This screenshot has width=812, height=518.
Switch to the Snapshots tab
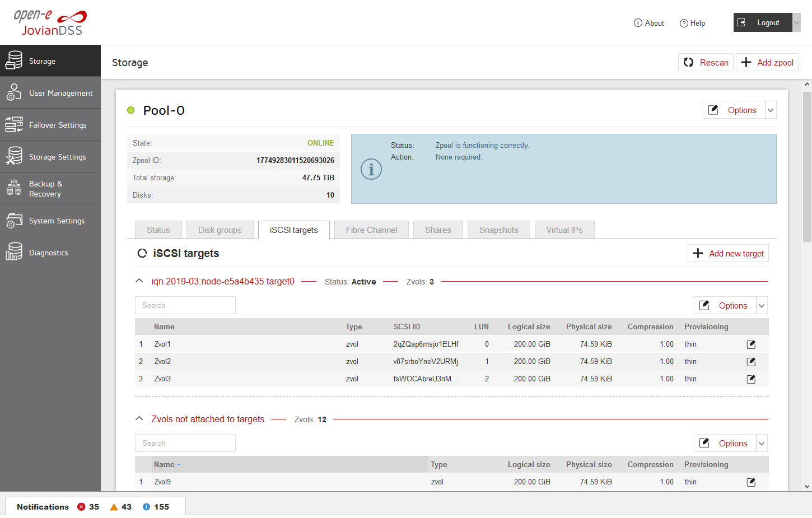click(498, 230)
